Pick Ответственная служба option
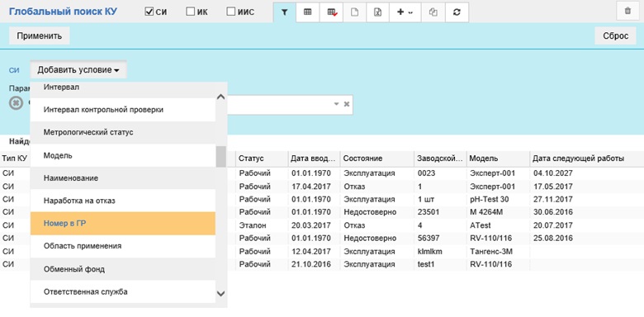This screenshot has height=317, width=644. pyautogui.click(x=123, y=292)
